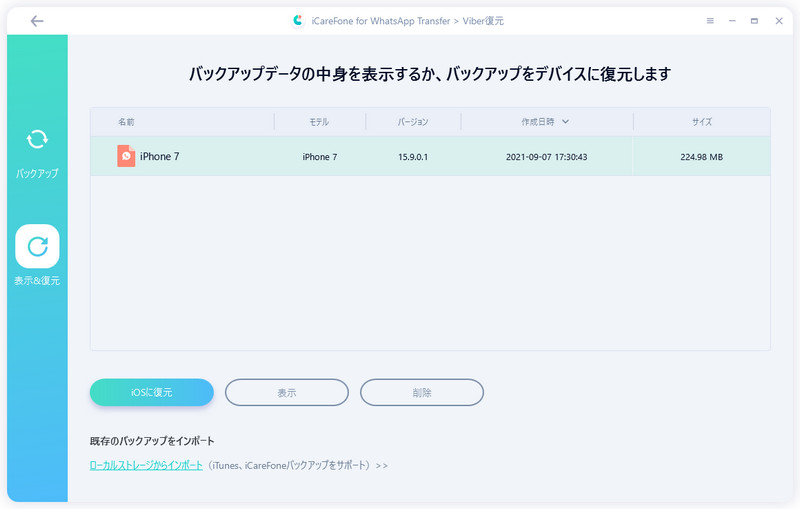Click the WhatsApp backup file icon
This screenshot has width=800, height=509.
[x=126, y=156]
